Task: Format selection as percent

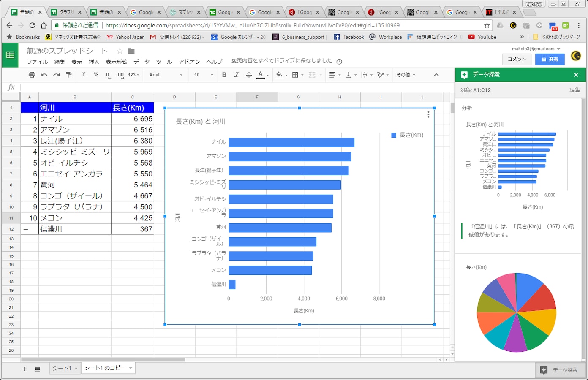Action: [96, 75]
